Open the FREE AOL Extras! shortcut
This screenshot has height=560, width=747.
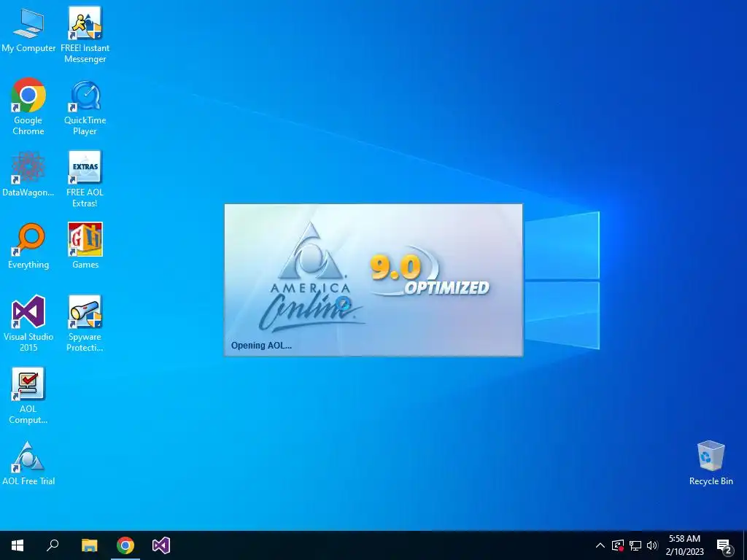click(85, 179)
